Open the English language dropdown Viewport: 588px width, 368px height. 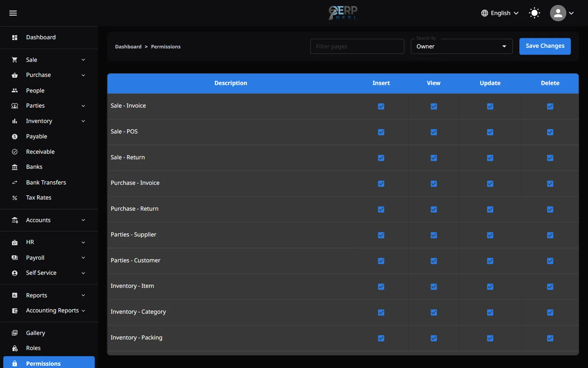[x=500, y=13]
